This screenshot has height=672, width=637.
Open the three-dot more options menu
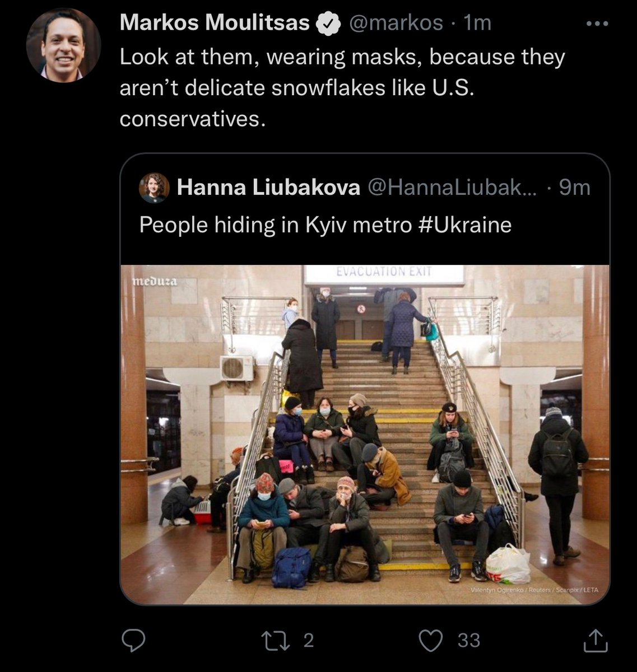[x=597, y=24]
